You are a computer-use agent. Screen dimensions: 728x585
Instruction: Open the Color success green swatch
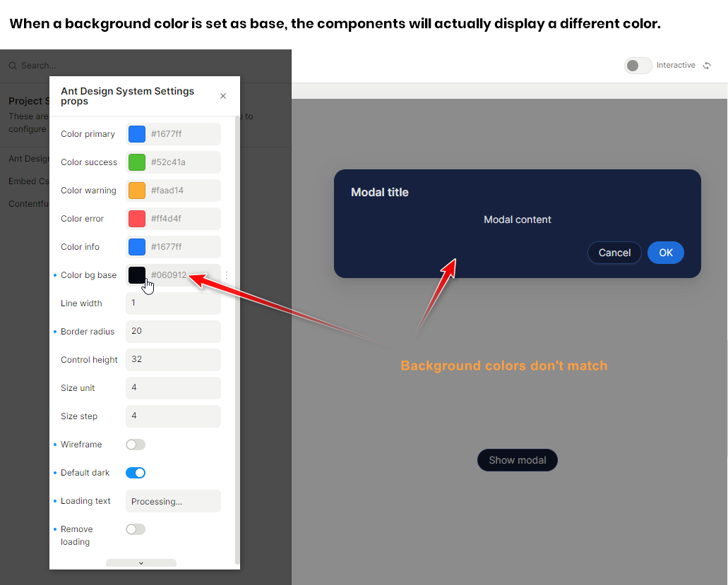point(137,162)
